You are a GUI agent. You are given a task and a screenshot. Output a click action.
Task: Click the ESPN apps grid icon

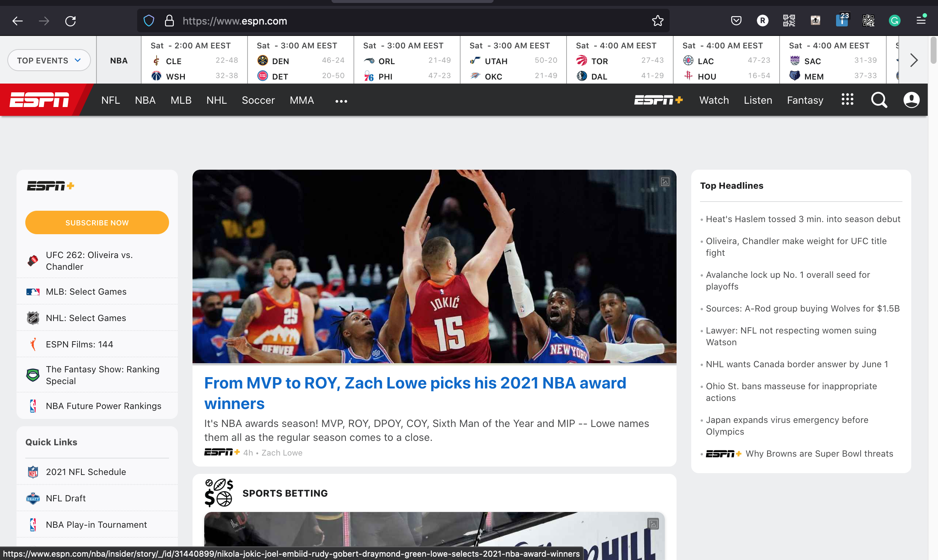point(847,100)
